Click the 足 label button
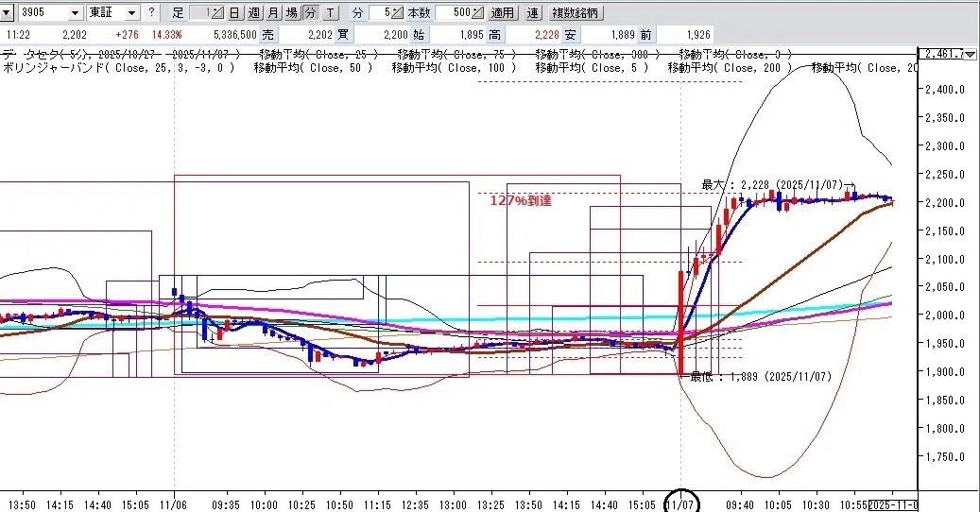Screen dimensions: 980x512 pyautogui.click(x=178, y=12)
